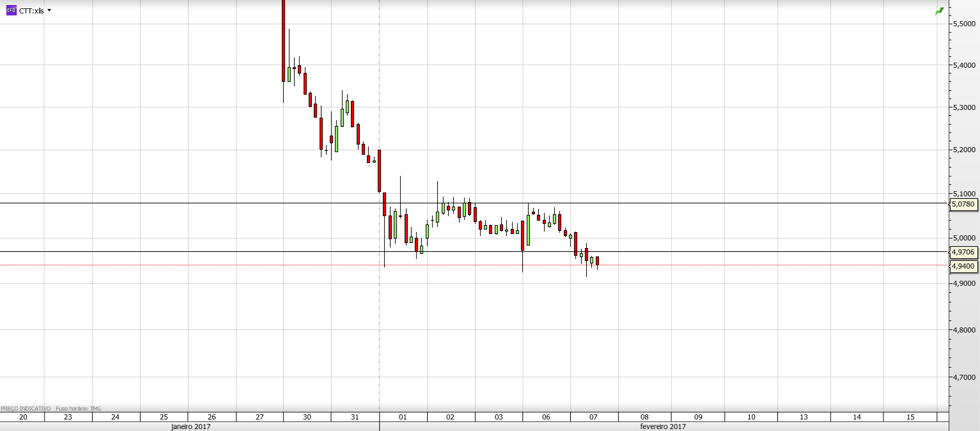Click the CTT:xls instrument name
The image size is (980, 431).
(x=31, y=10)
